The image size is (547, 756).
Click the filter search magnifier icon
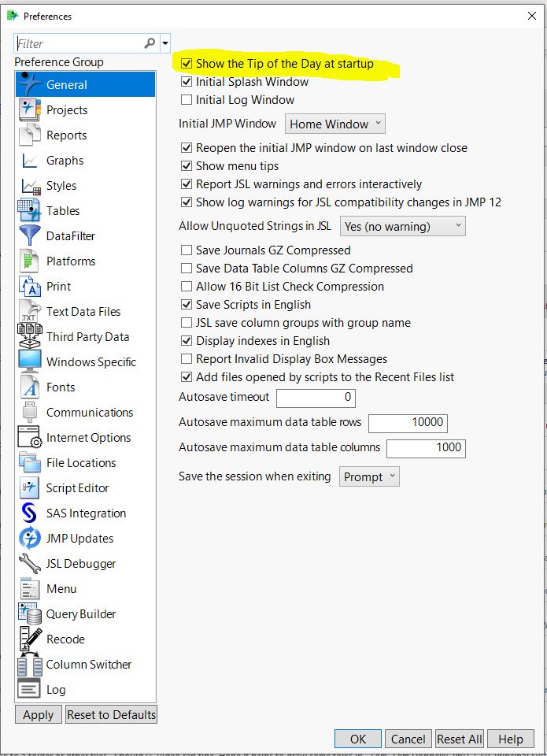tap(150, 43)
